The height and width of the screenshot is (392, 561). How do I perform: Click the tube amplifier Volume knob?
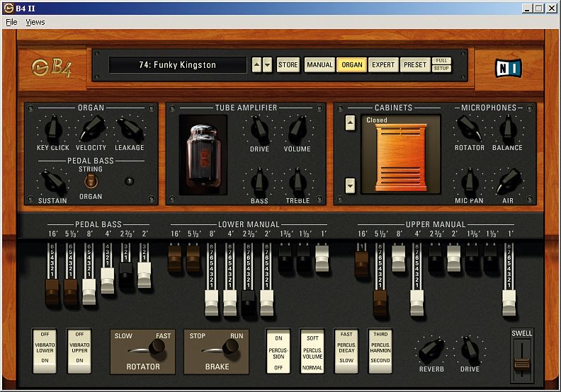click(x=297, y=129)
